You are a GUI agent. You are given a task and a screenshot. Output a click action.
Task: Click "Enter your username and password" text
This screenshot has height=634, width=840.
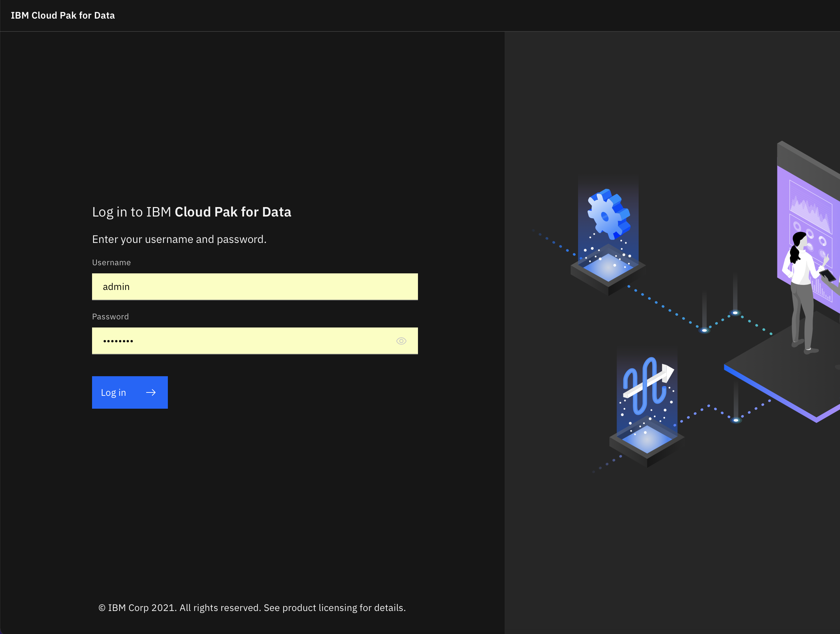179,239
